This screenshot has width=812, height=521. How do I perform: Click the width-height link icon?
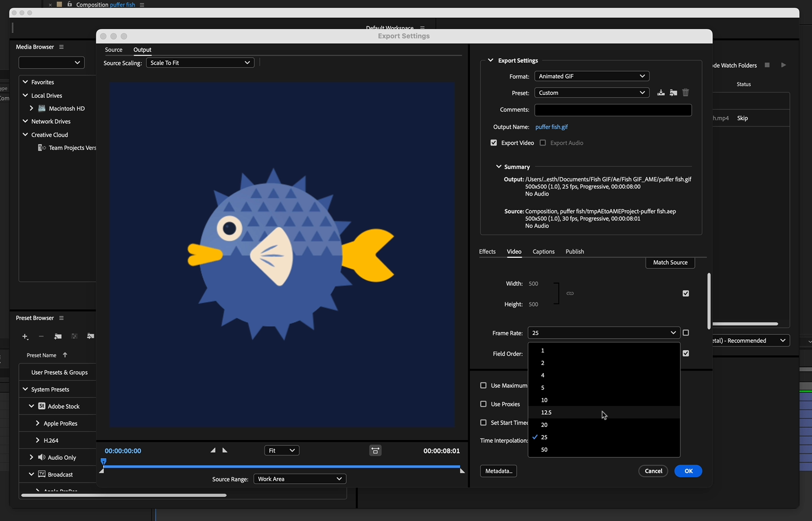[x=570, y=293]
